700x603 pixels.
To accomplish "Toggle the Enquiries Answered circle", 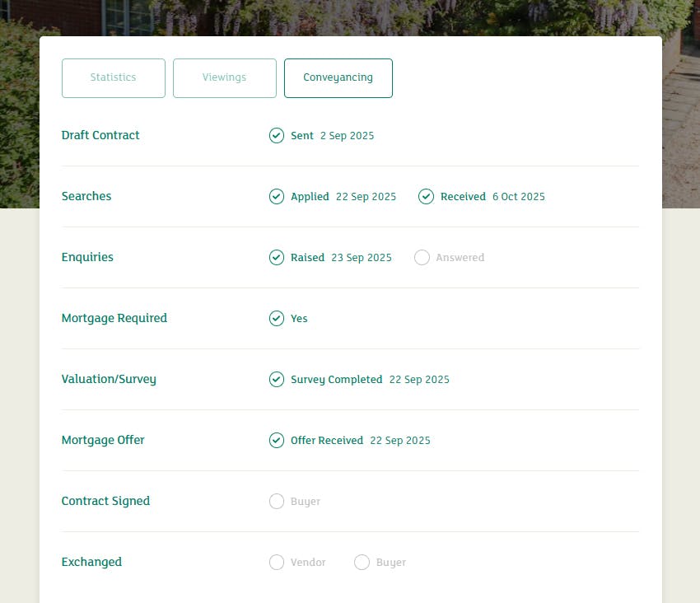I will (422, 258).
